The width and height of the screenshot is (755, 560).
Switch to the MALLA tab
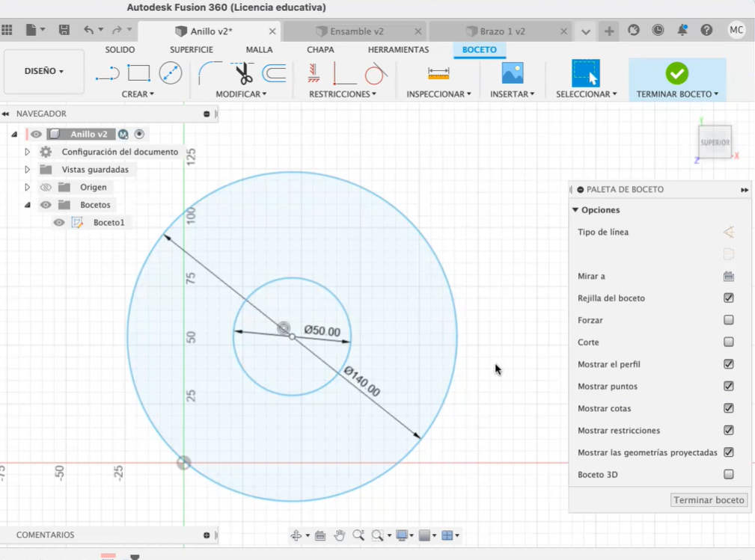click(x=259, y=49)
